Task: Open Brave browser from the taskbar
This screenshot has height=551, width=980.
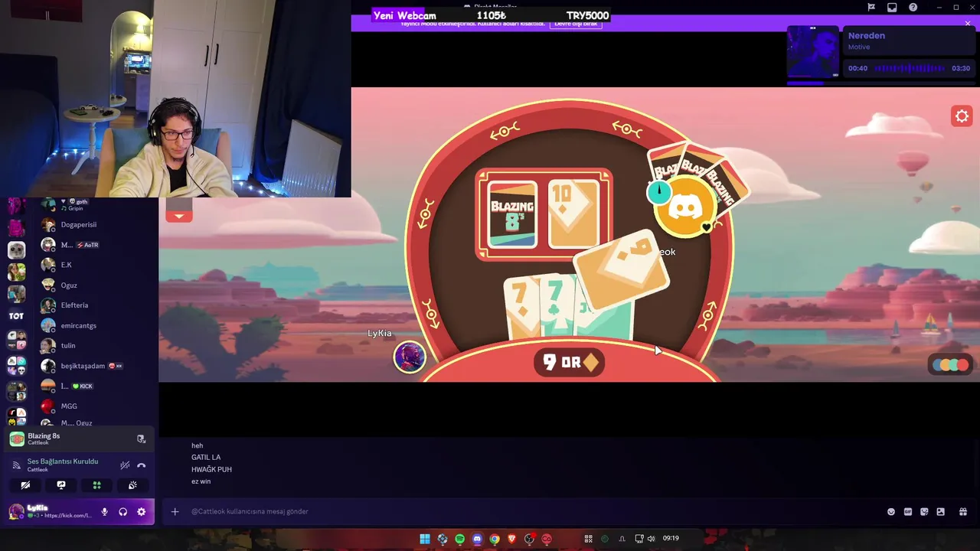Action: point(512,539)
